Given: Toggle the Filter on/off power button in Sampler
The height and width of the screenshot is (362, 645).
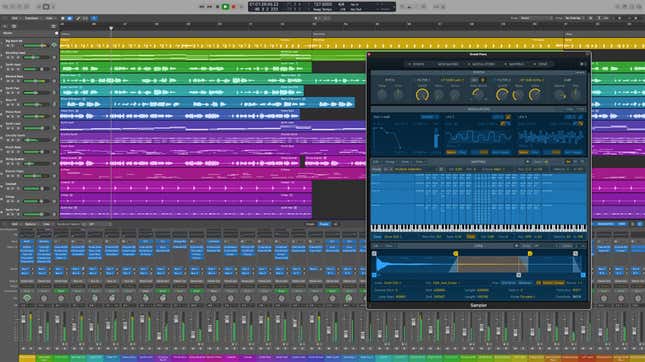Looking at the screenshot, I should coord(483,80).
